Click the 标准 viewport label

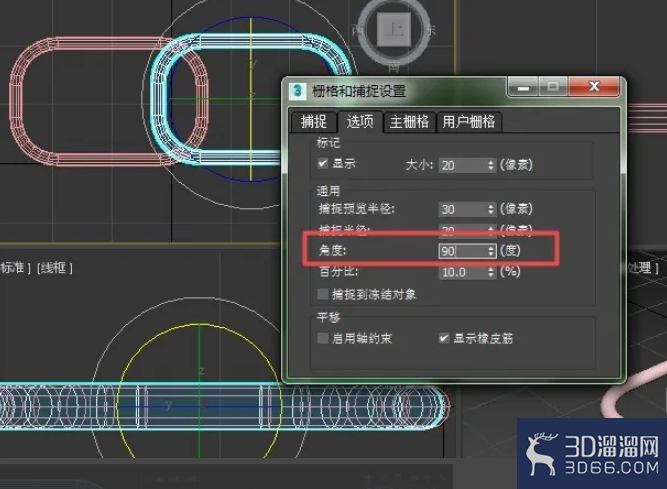coord(15,268)
